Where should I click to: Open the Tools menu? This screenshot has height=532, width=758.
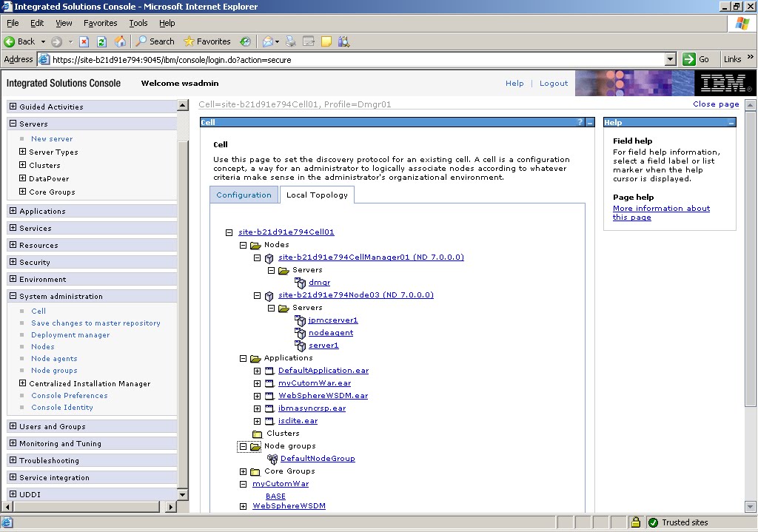pyautogui.click(x=138, y=23)
